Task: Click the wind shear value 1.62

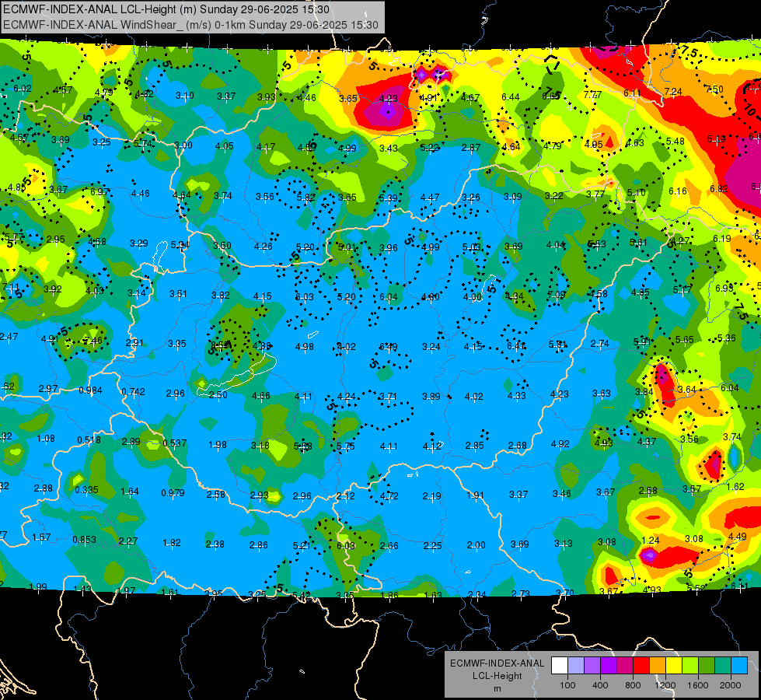Action: click(736, 486)
